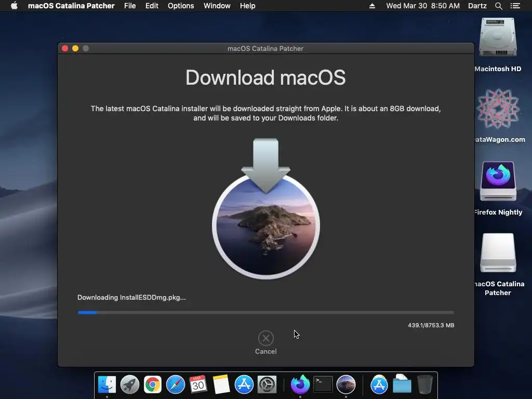Click the download progress bar

click(265, 312)
